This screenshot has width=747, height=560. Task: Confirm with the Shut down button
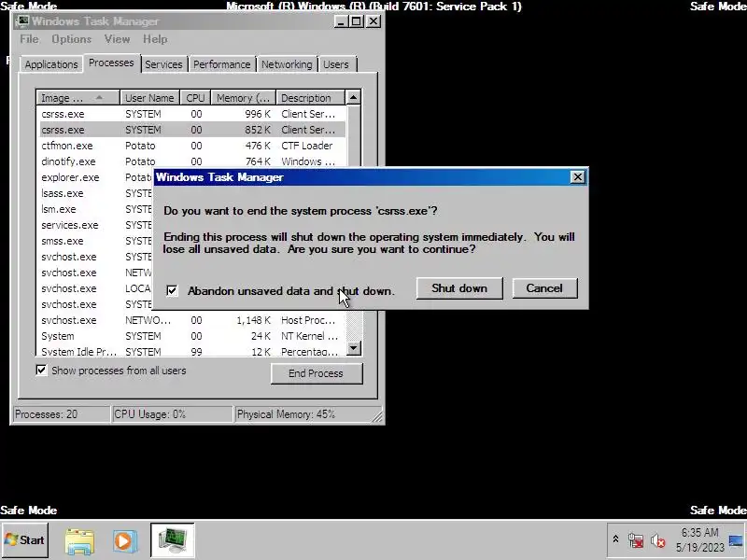click(459, 288)
